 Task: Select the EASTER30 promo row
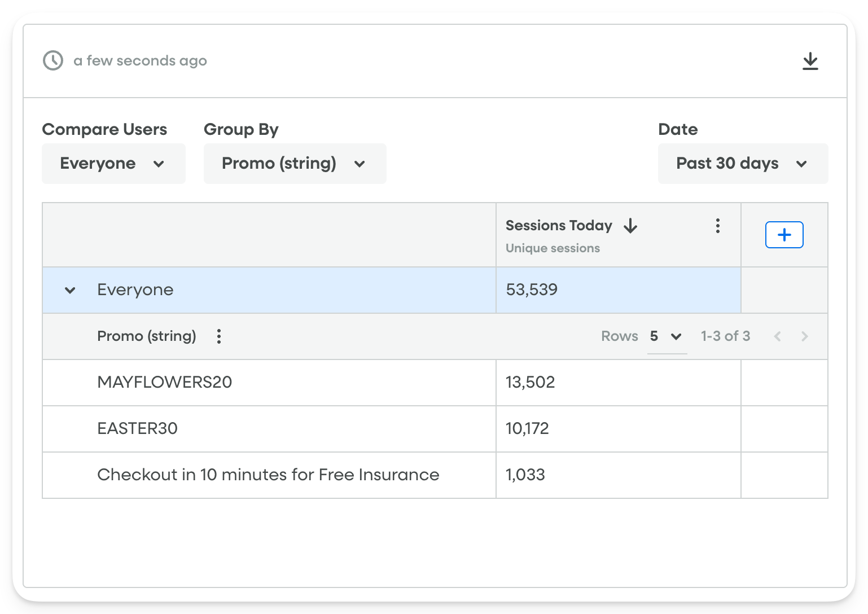pyautogui.click(x=137, y=429)
